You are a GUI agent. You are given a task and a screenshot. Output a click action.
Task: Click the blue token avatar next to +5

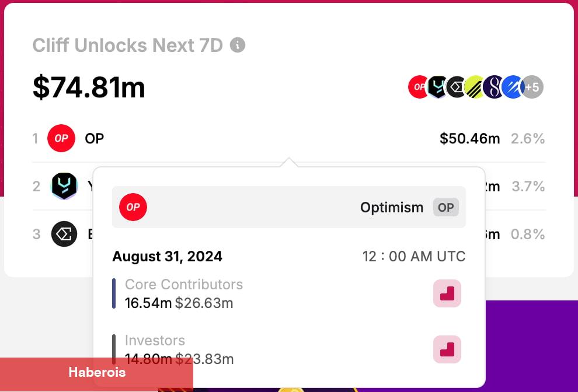[513, 87]
